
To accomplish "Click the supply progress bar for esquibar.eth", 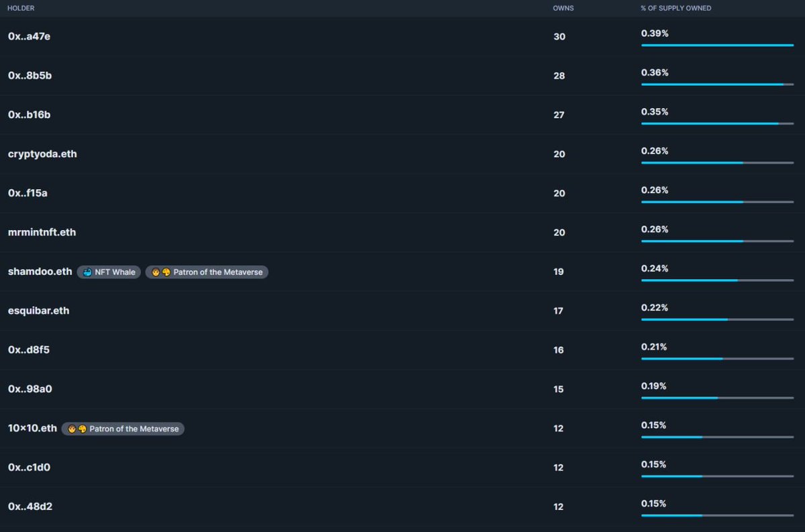I will 717,319.
